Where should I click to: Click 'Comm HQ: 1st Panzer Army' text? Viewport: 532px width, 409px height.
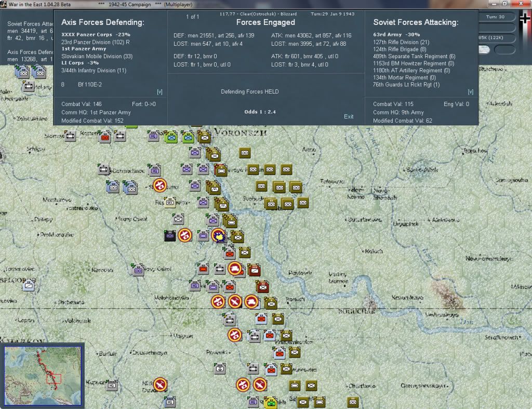96,112
